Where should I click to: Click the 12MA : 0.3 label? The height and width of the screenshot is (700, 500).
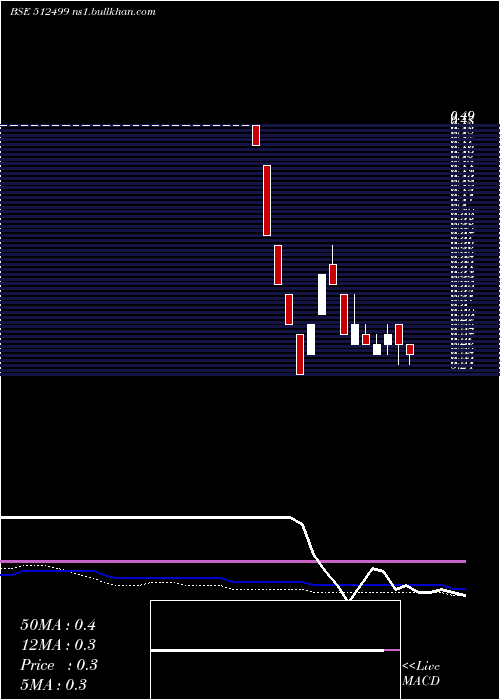coord(58,645)
